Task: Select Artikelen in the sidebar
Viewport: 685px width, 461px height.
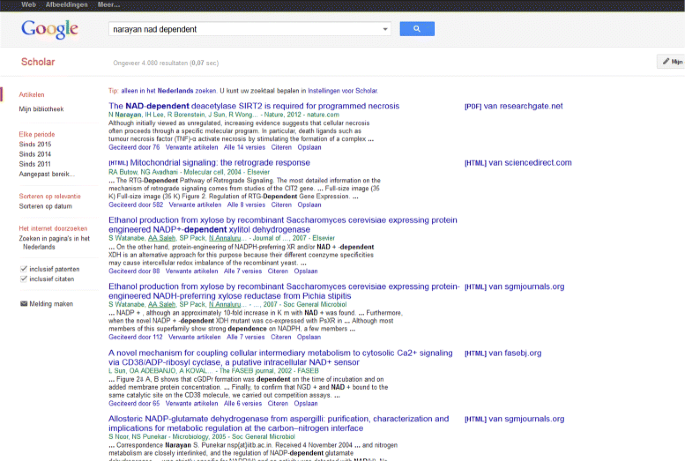Action: (x=31, y=94)
